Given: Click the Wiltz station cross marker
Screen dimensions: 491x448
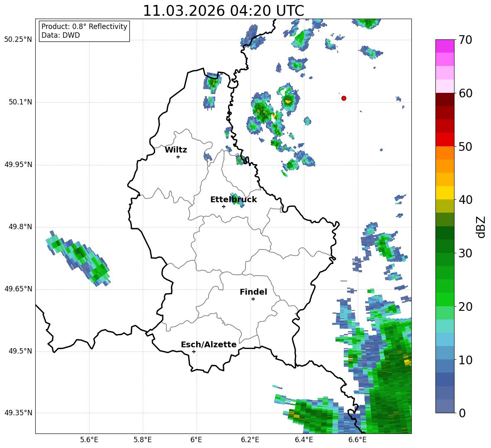Looking at the screenshot, I should click(x=178, y=157).
